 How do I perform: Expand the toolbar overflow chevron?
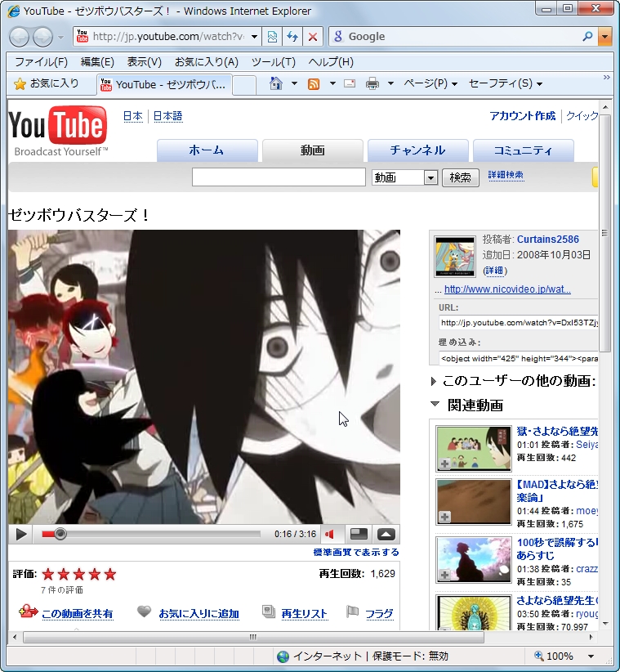[x=606, y=78]
